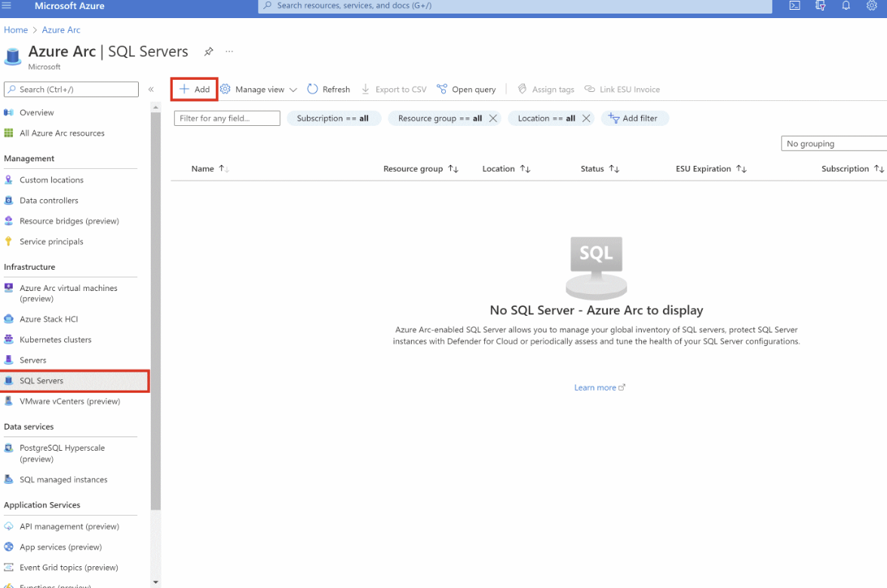Open App services (preview)

coord(60,547)
